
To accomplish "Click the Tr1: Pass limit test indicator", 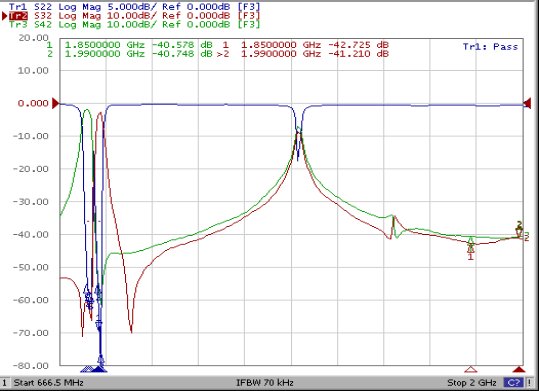I will (x=490, y=47).
